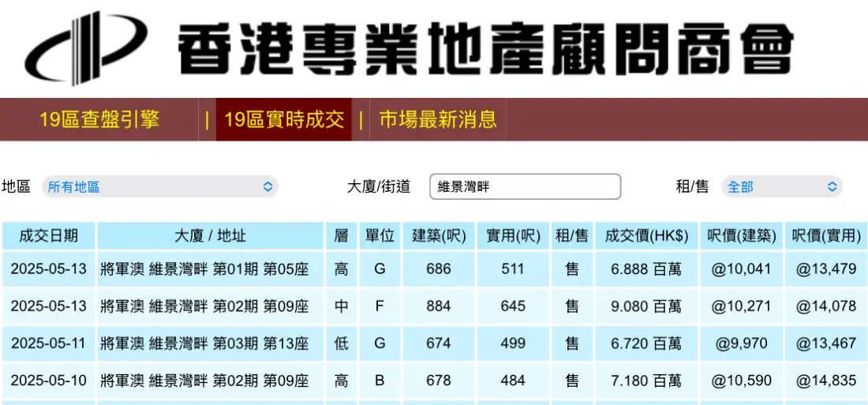868x405 pixels.
Task: Click the 層 column header
Action: coord(342,236)
